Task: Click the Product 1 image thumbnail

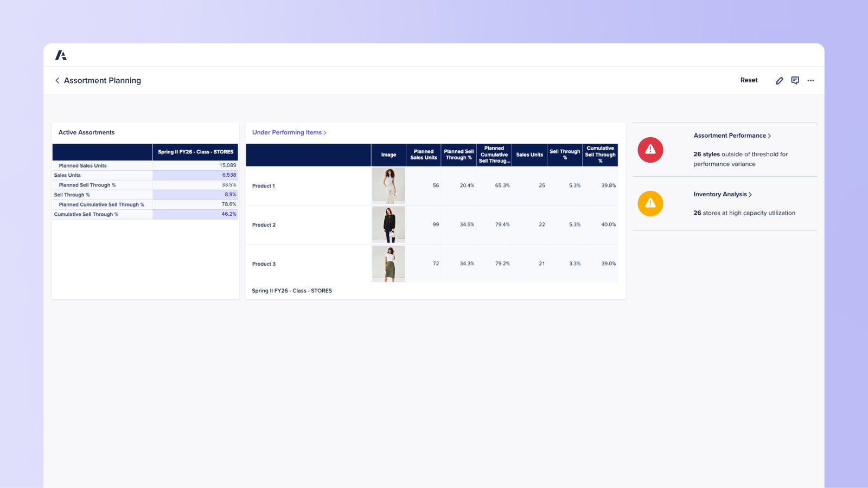Action: pos(388,185)
